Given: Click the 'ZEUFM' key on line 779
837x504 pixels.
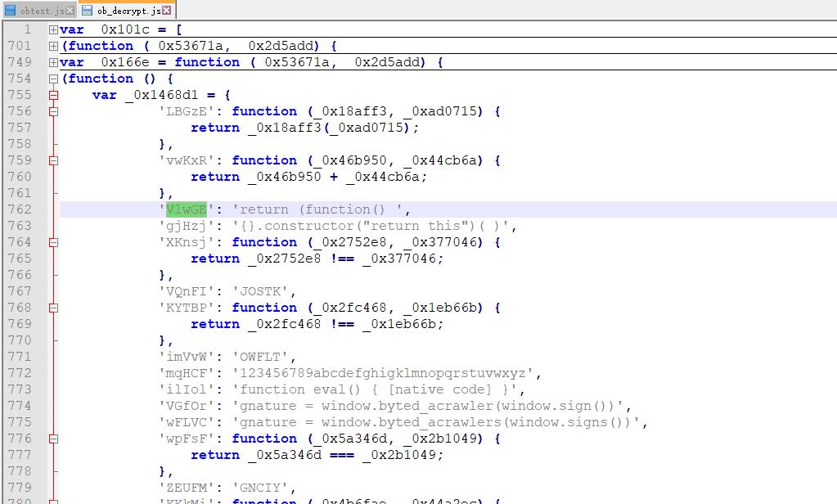Looking at the screenshot, I should pyautogui.click(x=187, y=488).
